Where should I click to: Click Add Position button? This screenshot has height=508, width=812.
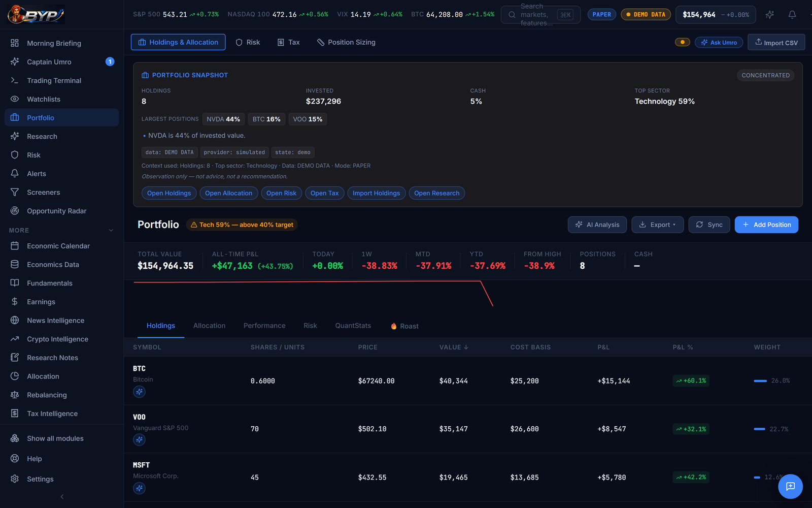tap(766, 225)
